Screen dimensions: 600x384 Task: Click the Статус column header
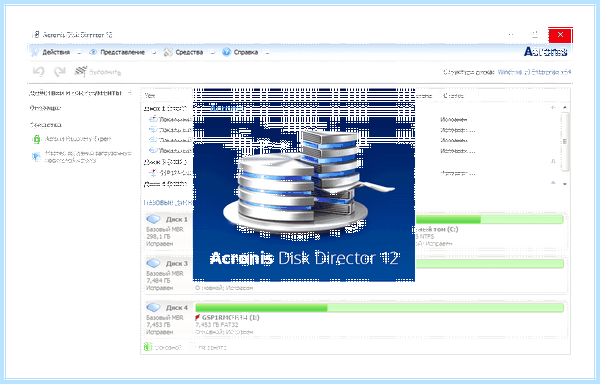[453, 96]
